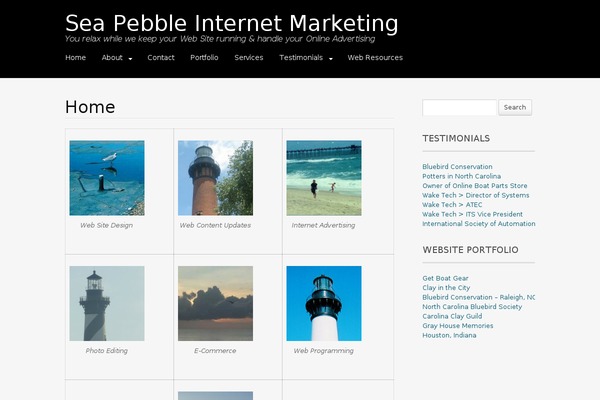Viewport: 600px width, 400px height.
Task: Click the WEBSITE PORTFOLIO sidebar heading
Action: (x=470, y=250)
